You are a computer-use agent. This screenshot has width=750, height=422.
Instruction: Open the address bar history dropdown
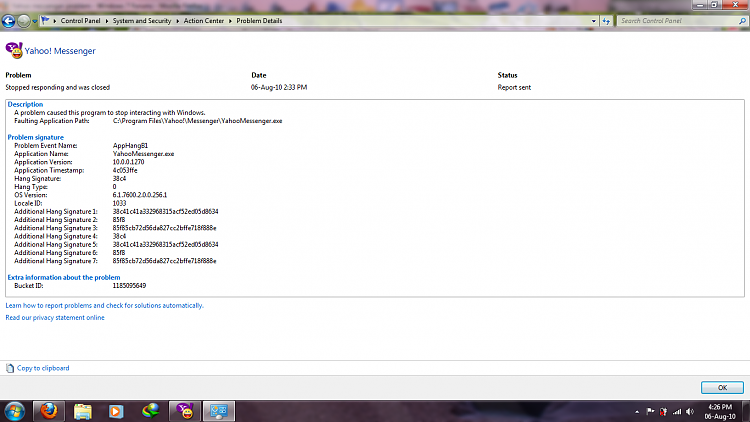(x=594, y=21)
